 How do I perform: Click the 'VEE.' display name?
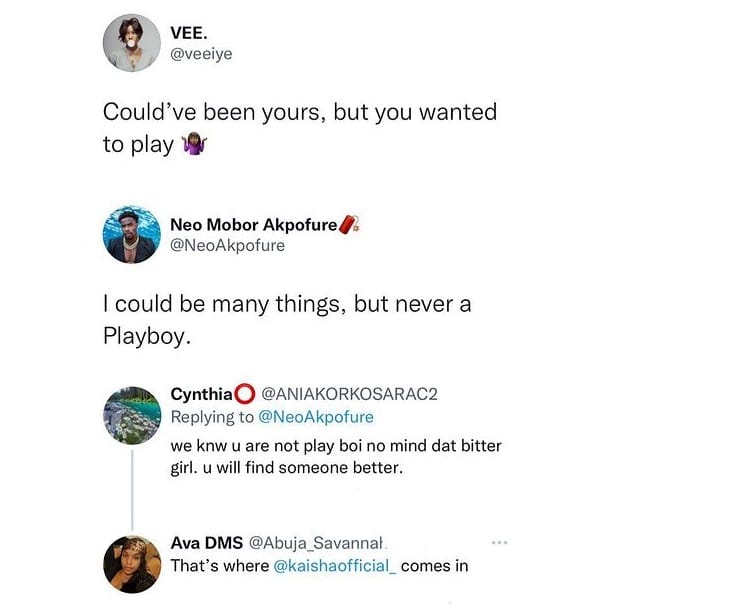[x=188, y=33]
